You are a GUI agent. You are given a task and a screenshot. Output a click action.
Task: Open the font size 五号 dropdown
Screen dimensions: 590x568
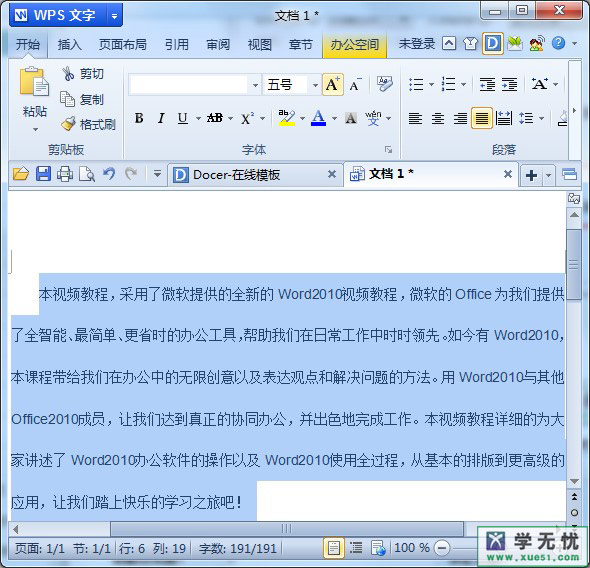coord(315,85)
